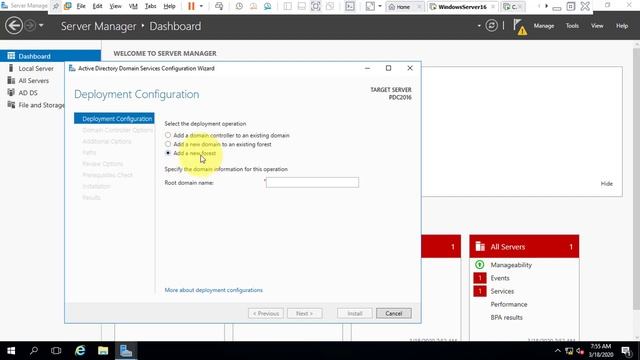Refresh the Server Manager dashboard
This screenshot has height=360, width=640.
pos(491,26)
